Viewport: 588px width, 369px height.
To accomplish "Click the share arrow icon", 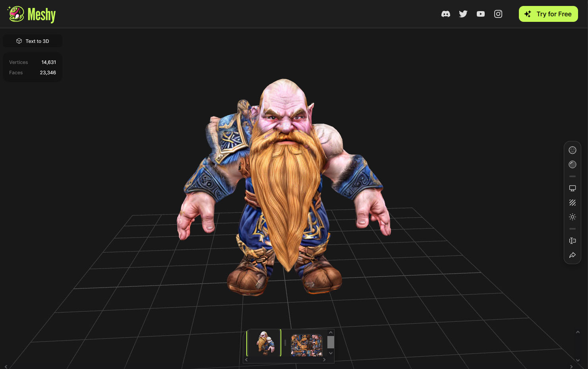I will (x=573, y=255).
